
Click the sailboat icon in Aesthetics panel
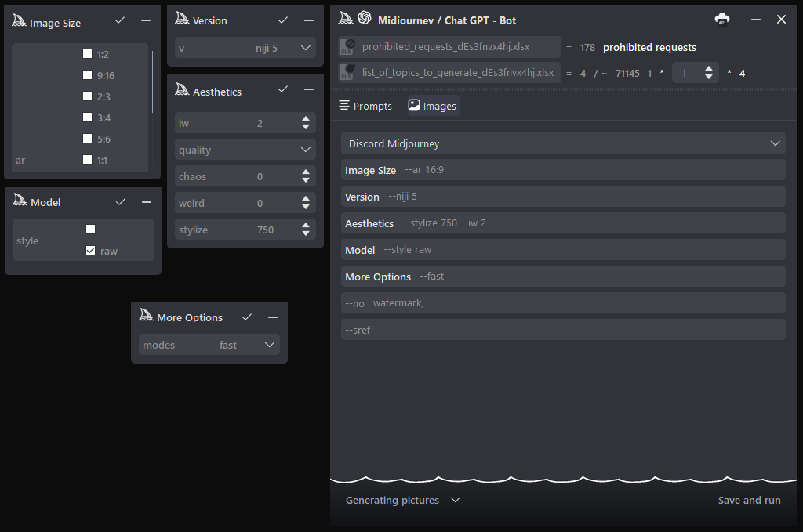(x=182, y=89)
